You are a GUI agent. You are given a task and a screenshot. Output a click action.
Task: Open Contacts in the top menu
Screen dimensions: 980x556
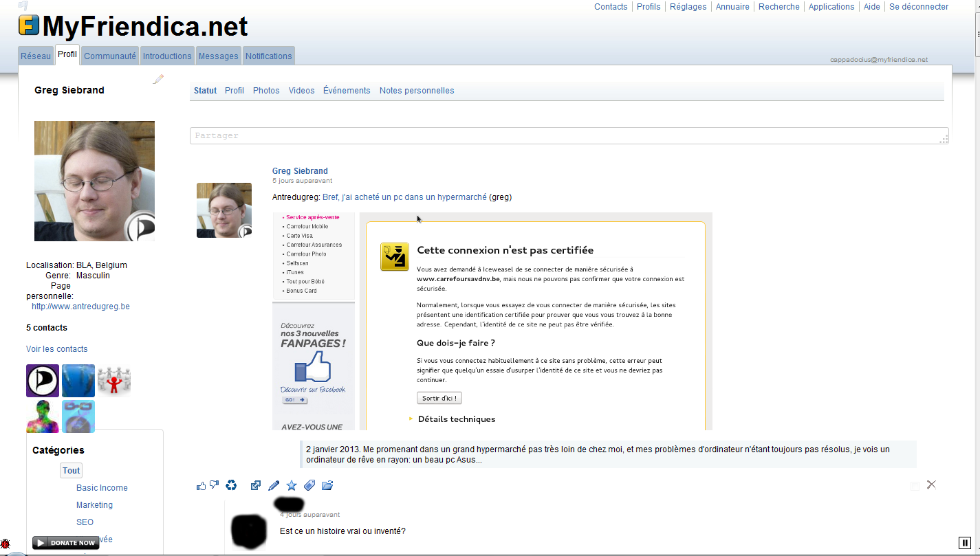pos(611,7)
